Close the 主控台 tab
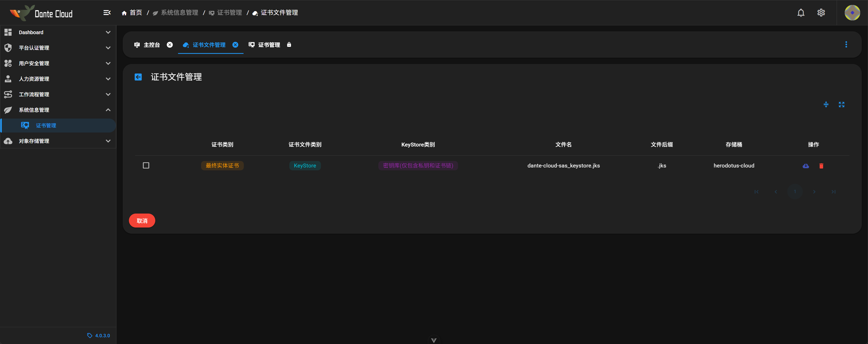This screenshot has height=344, width=868. [x=170, y=45]
